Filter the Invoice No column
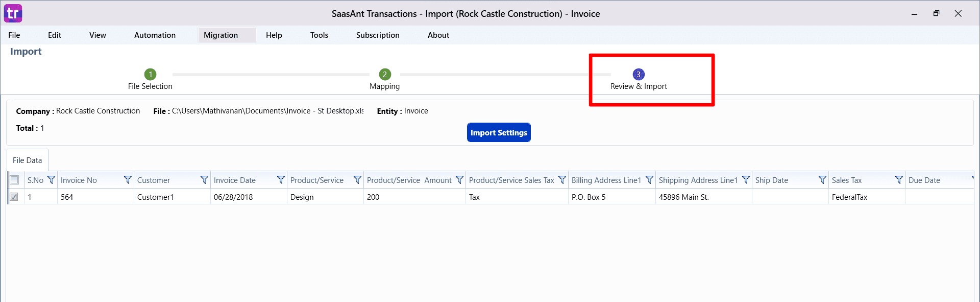The width and height of the screenshot is (980, 302). (x=128, y=180)
